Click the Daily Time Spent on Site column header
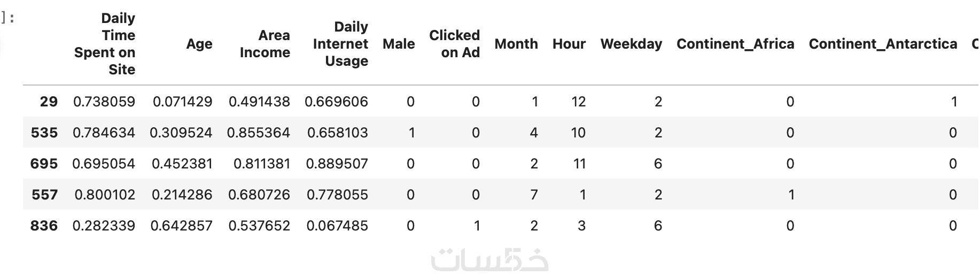This screenshot has width=980, height=277. pyautogui.click(x=105, y=44)
